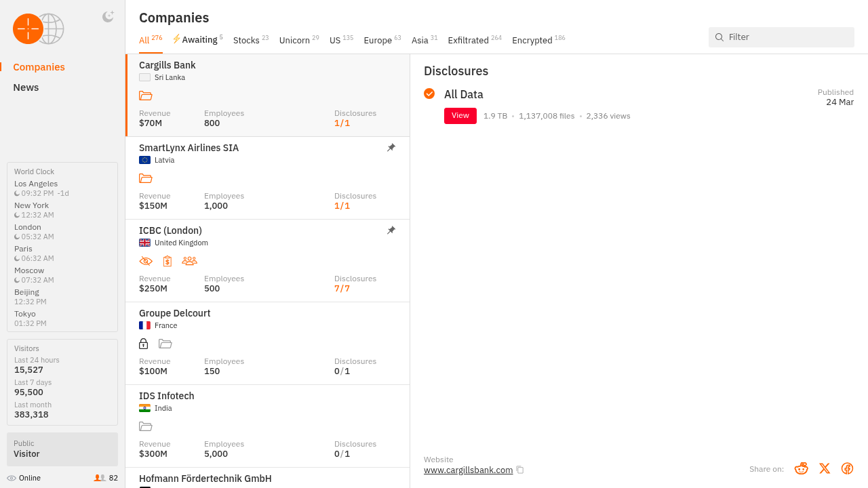Click the United Kingdom flag icon

pyautogui.click(x=144, y=243)
